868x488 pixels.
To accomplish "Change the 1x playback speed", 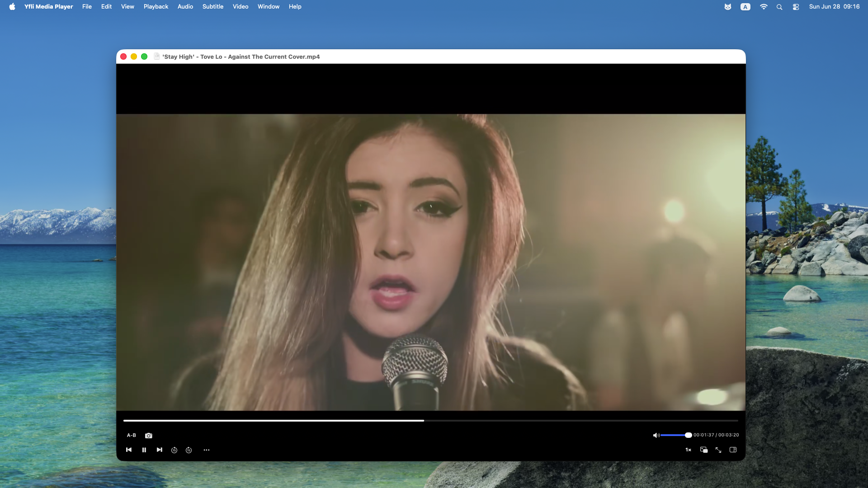I will [688, 450].
